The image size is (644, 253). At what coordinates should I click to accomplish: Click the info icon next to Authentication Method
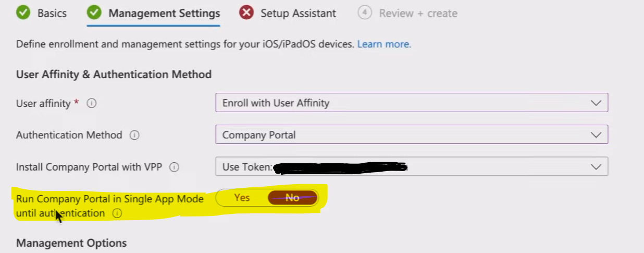[x=134, y=135]
